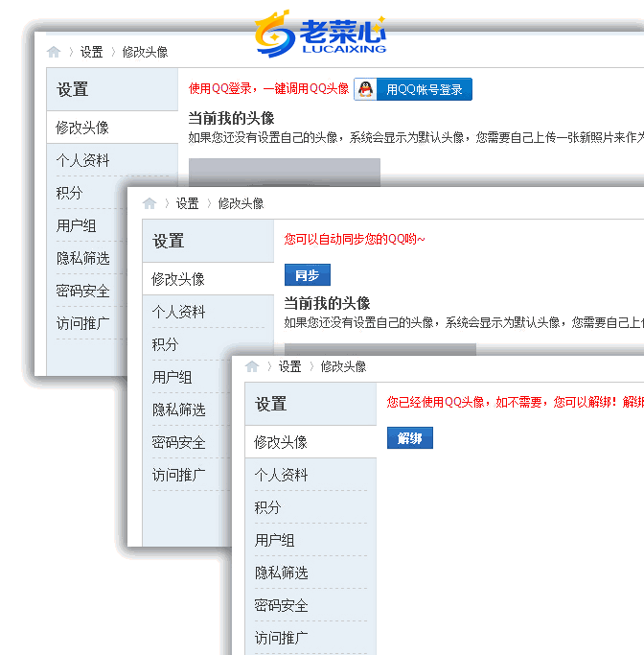
Task: Click the QQ penguin icon on login button
Action: tap(366, 89)
